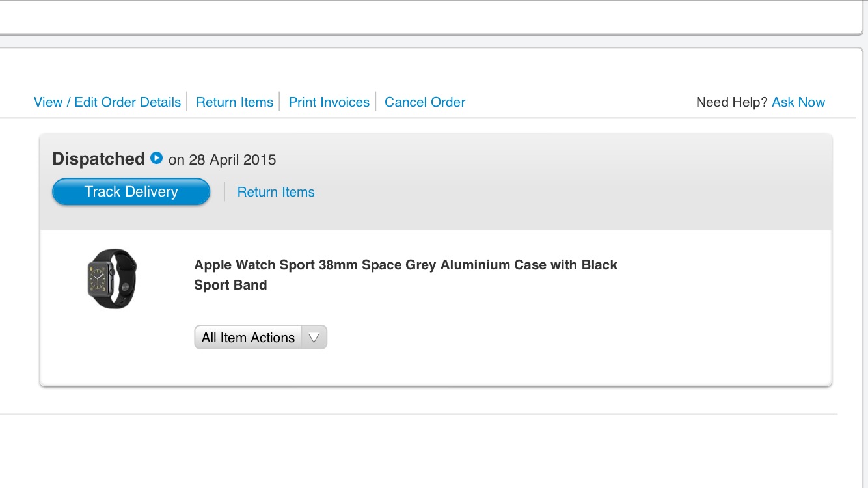Select Return Items in the top links row
Image resolution: width=868 pixels, height=488 pixels.
[x=234, y=102]
